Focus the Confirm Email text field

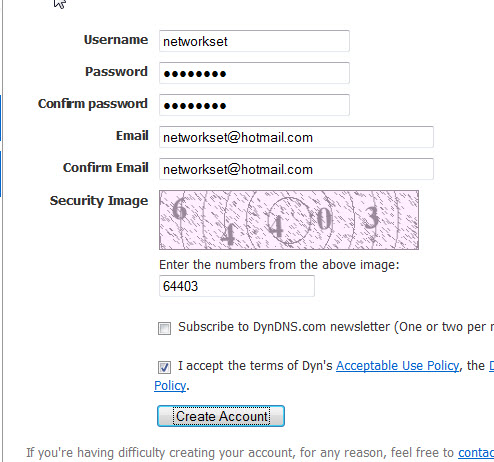click(296, 169)
